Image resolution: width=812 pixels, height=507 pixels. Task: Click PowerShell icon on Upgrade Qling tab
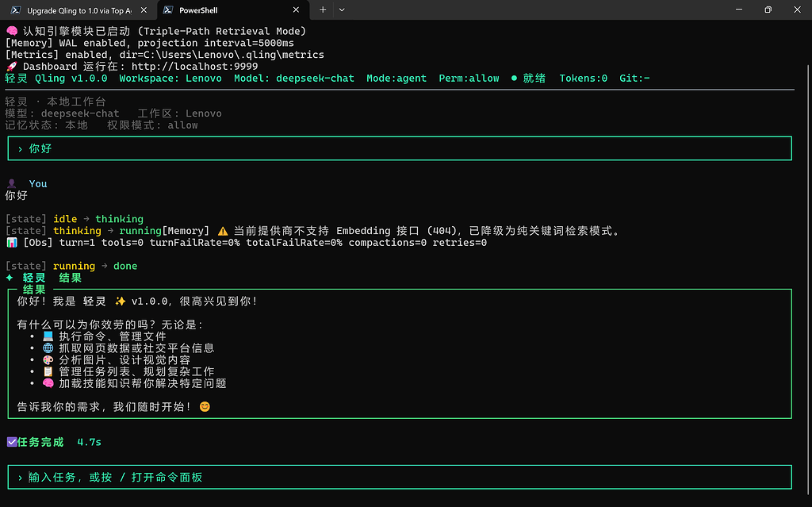click(16, 10)
